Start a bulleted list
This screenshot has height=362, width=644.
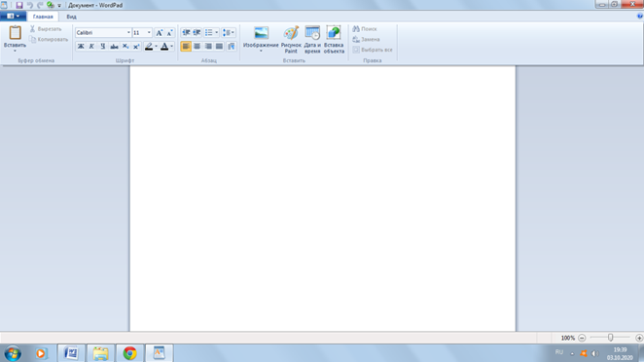pyautogui.click(x=208, y=32)
